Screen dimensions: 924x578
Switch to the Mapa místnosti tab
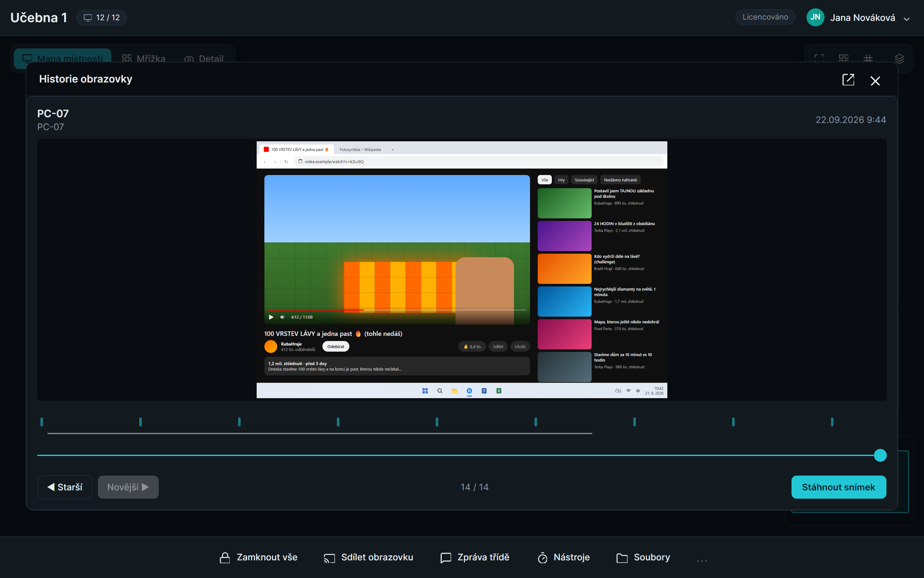coord(63,58)
